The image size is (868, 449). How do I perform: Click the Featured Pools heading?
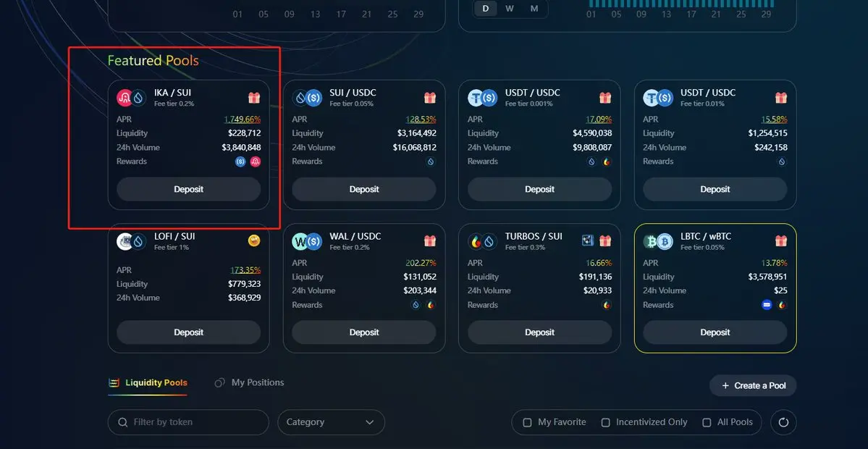click(153, 60)
